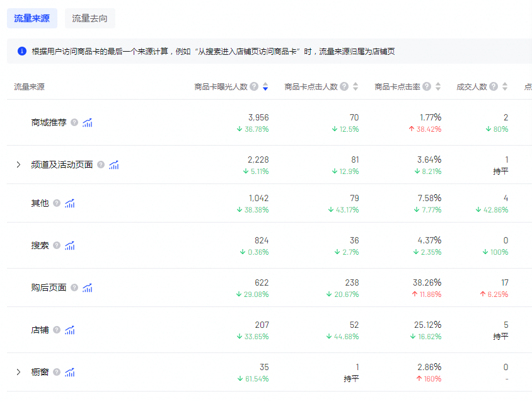View the trend chart beside 频道及活动页面

(113, 165)
